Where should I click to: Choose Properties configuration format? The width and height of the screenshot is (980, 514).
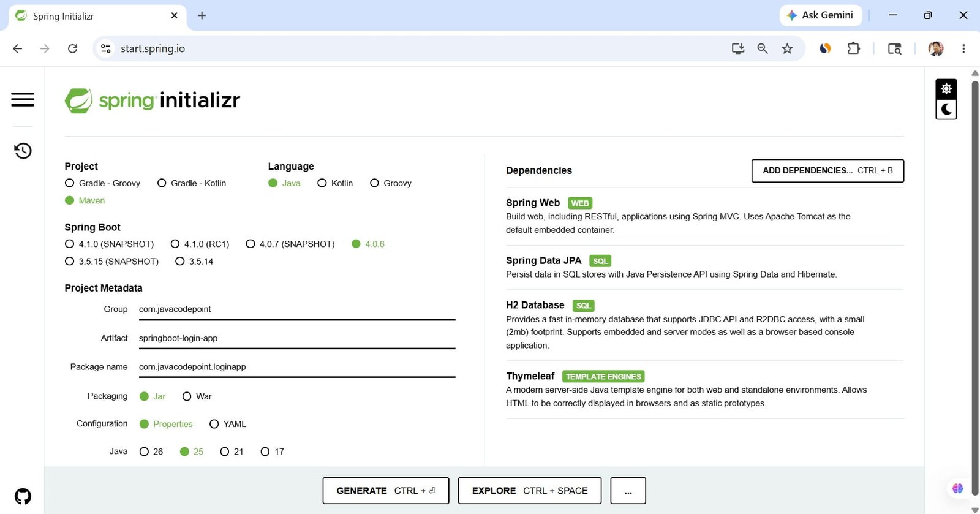tap(166, 424)
